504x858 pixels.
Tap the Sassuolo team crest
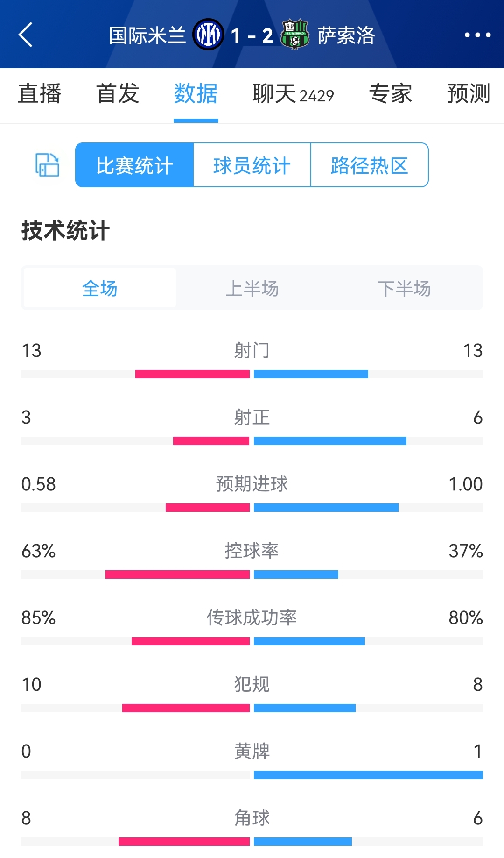coord(294,35)
